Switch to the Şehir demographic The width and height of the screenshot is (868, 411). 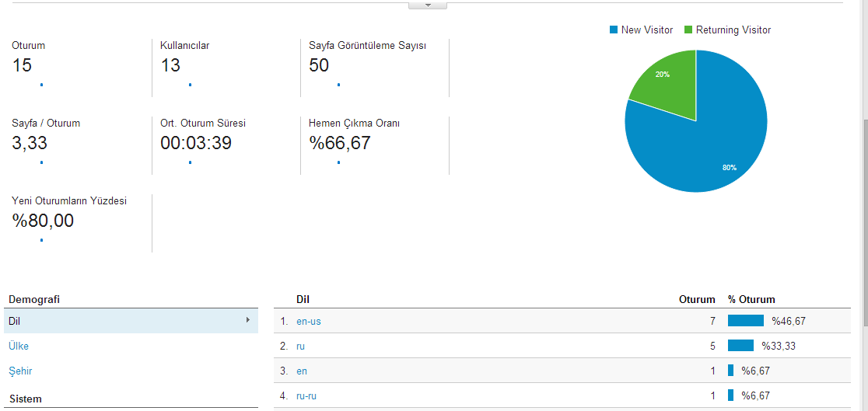click(20, 371)
